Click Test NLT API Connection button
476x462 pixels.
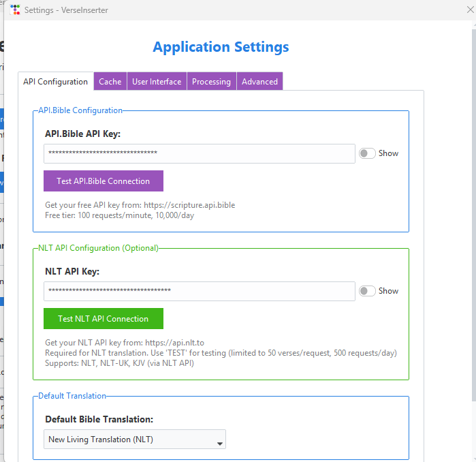pyautogui.click(x=104, y=319)
